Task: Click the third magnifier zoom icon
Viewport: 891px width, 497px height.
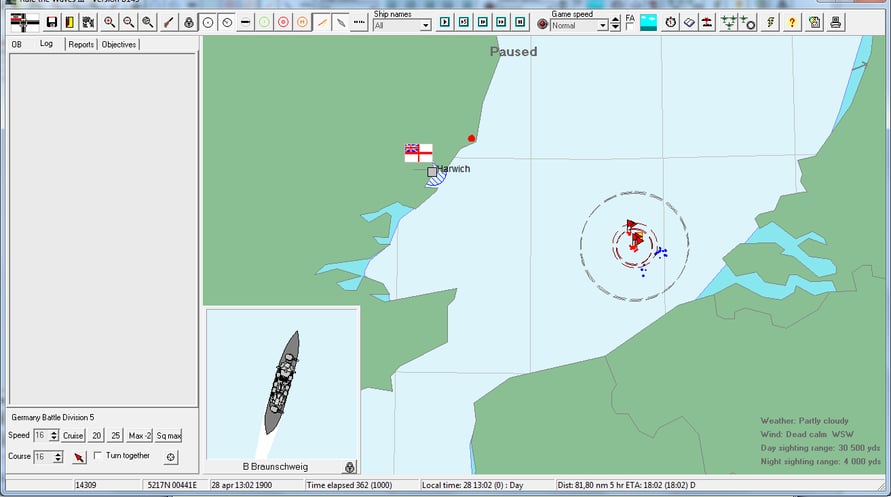Action: coord(148,23)
